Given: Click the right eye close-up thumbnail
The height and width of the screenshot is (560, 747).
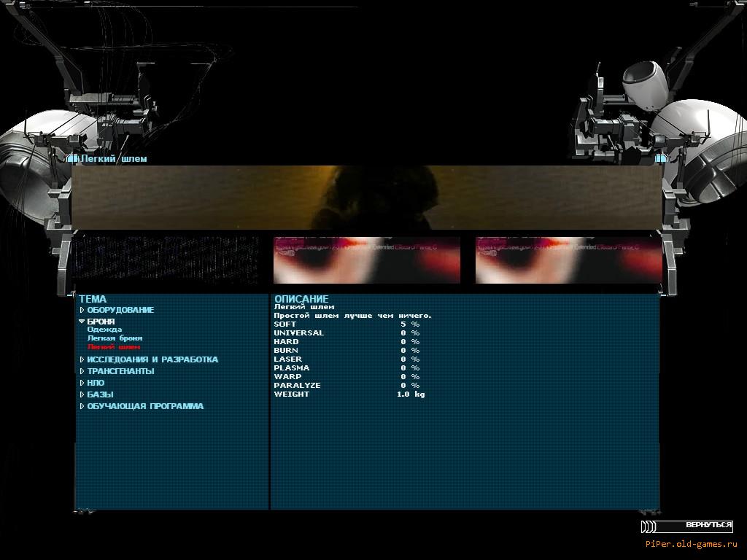Looking at the screenshot, I should pyautogui.click(x=568, y=260).
